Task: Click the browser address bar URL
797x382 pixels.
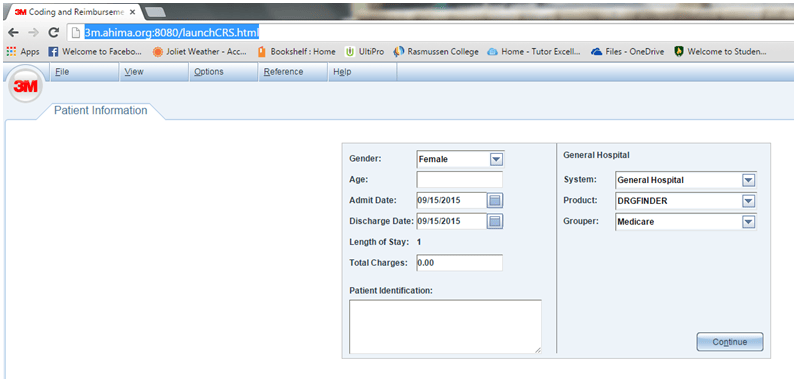Action: click(172, 33)
